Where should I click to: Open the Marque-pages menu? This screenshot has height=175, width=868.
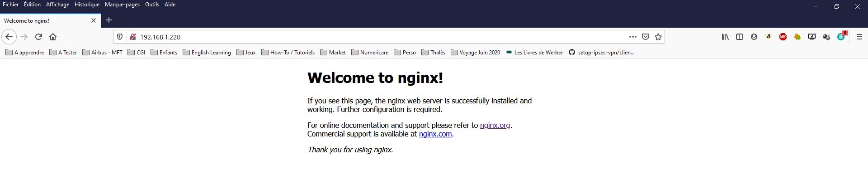tap(122, 5)
